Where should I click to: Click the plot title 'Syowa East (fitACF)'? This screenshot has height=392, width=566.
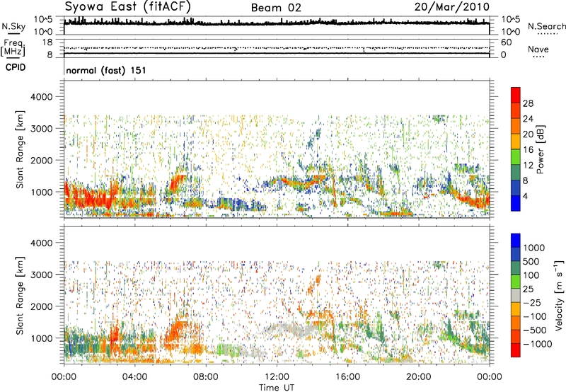[128, 6]
